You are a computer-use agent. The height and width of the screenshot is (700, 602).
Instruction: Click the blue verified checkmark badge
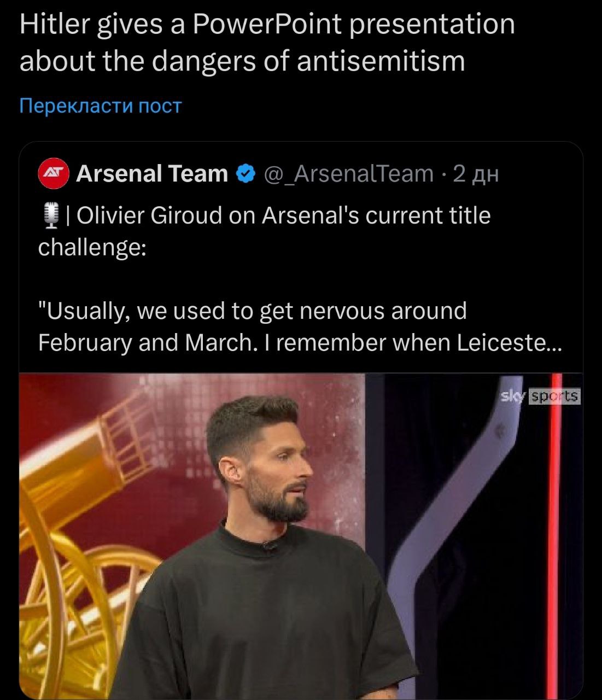pos(246,174)
